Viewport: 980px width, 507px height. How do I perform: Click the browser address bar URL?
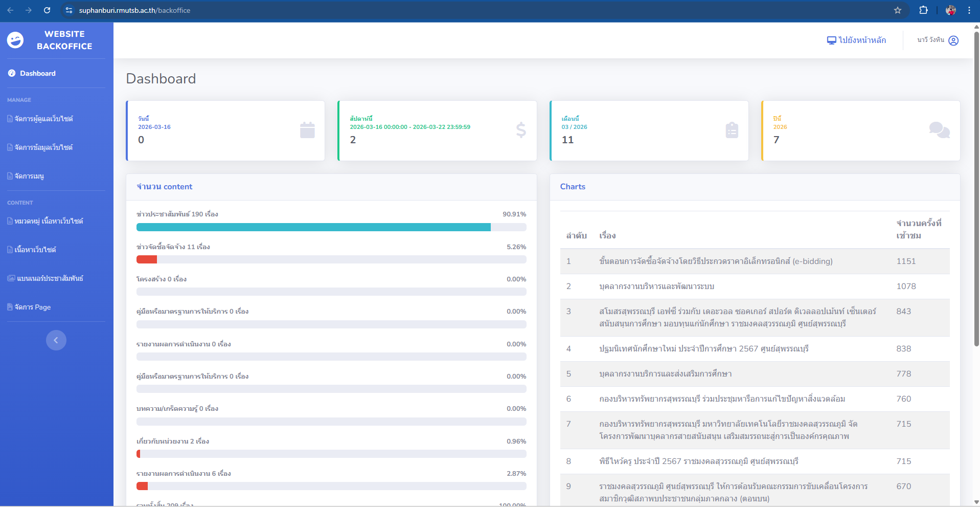pyautogui.click(x=134, y=10)
